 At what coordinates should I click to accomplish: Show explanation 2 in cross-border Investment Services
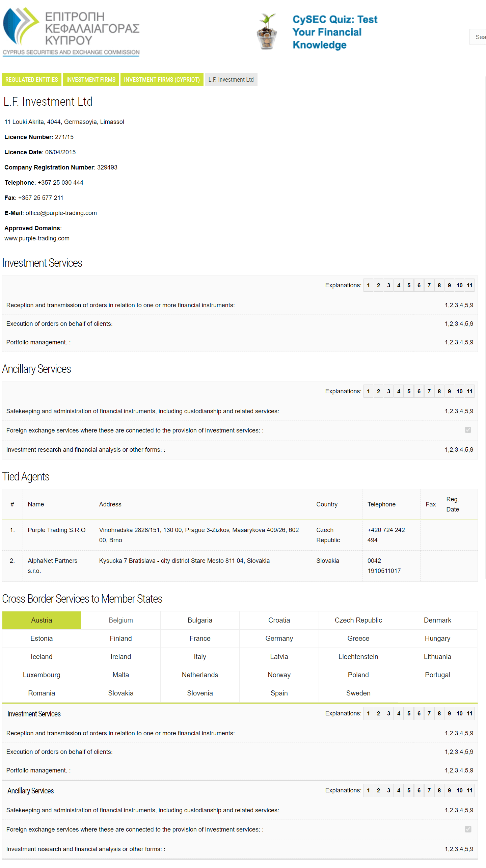tap(378, 713)
